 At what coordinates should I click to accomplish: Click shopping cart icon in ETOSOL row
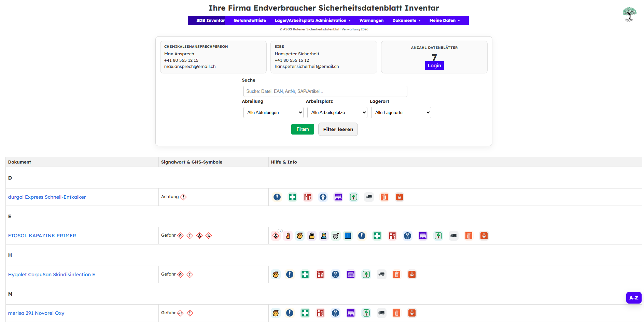(336, 236)
